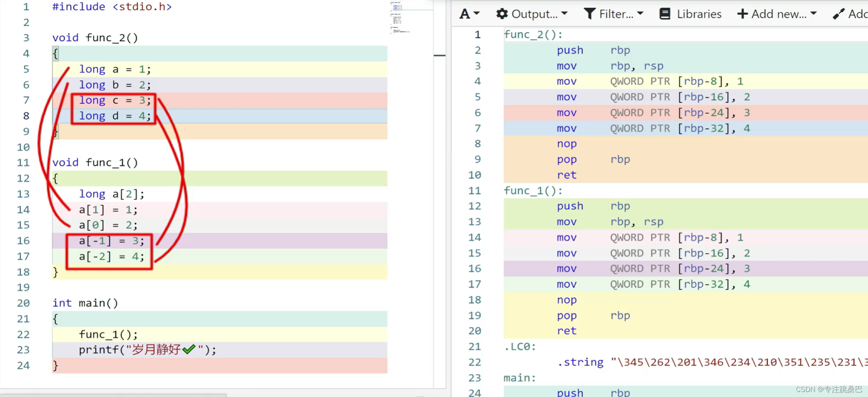Open Libraries via the book icon

click(665, 14)
